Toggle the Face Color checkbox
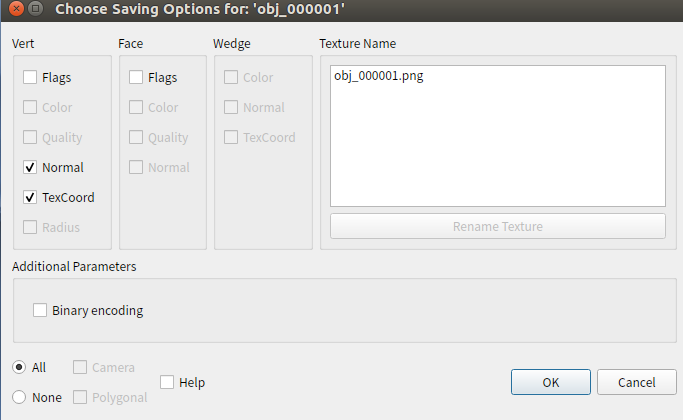 click(136, 107)
